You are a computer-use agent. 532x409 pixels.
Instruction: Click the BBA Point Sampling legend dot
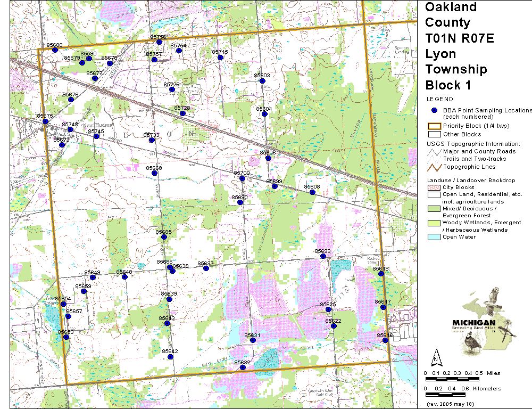434,110
